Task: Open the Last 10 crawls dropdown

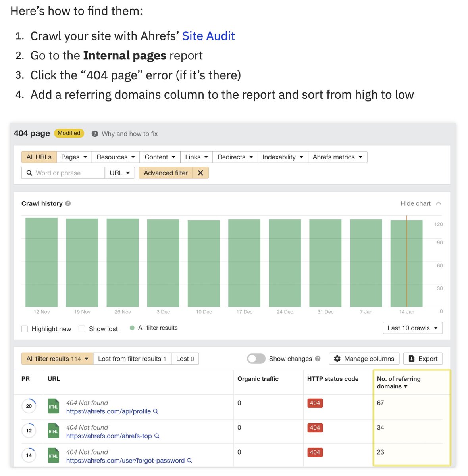Action: (x=412, y=328)
